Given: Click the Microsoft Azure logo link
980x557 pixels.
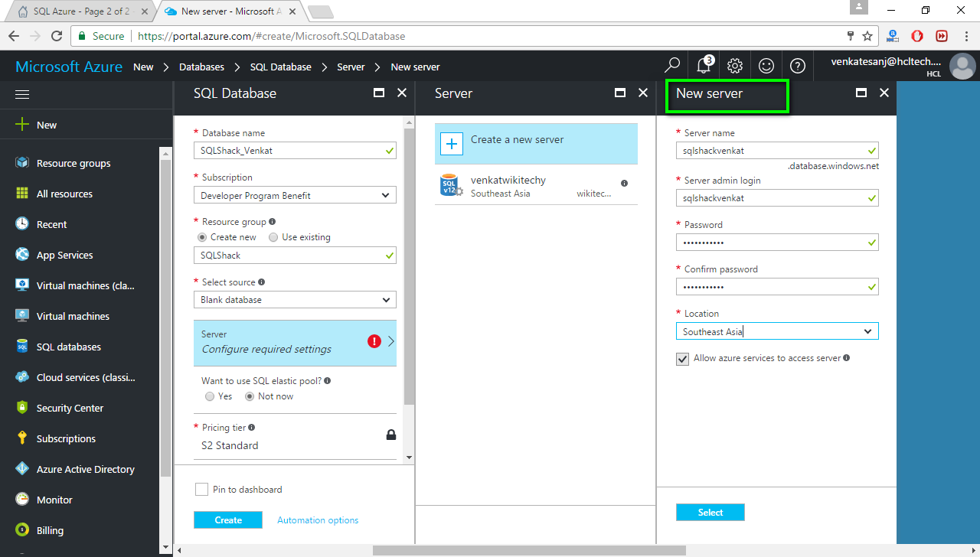Looking at the screenshot, I should (x=69, y=67).
